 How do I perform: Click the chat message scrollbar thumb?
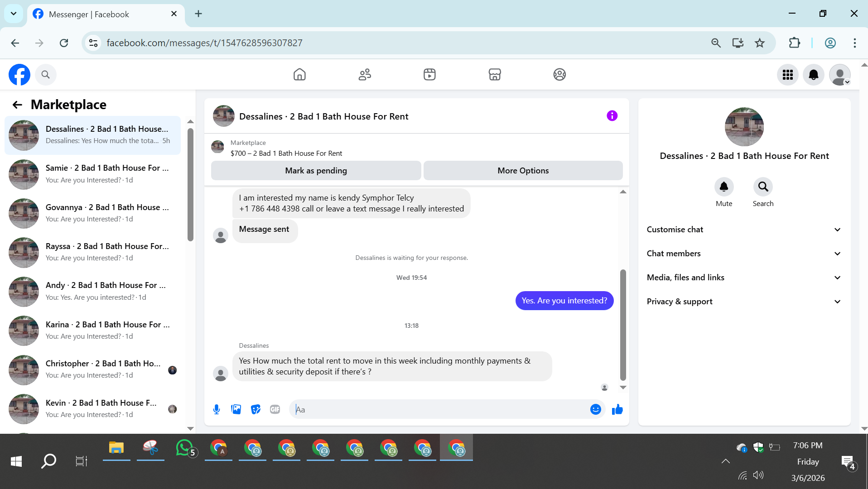[623, 325]
